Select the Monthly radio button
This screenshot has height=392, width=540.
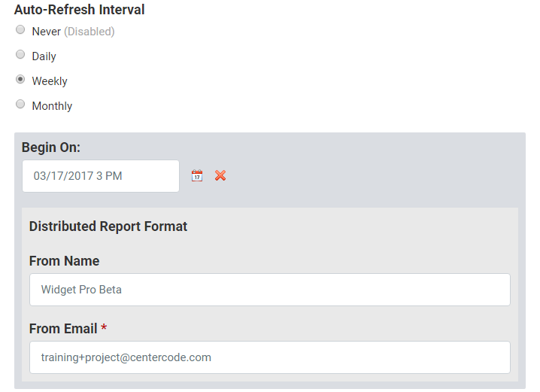20,104
